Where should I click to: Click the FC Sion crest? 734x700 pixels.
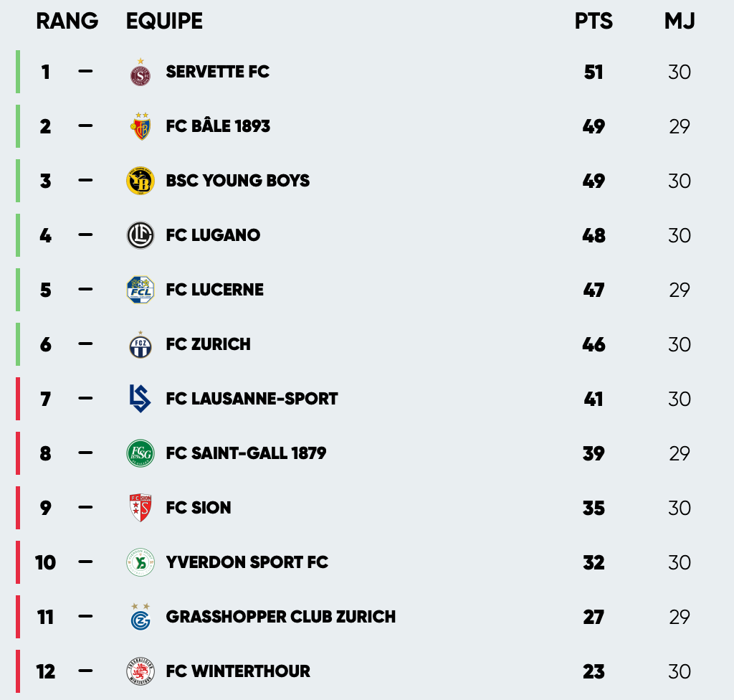coord(140,508)
